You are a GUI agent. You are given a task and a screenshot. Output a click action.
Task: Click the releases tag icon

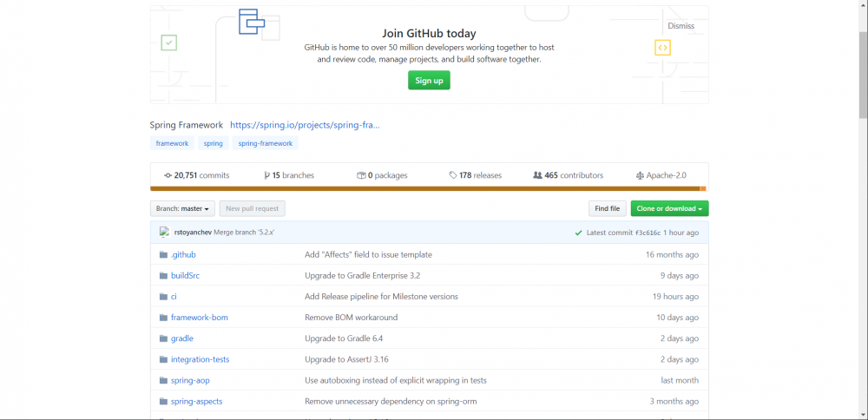453,175
